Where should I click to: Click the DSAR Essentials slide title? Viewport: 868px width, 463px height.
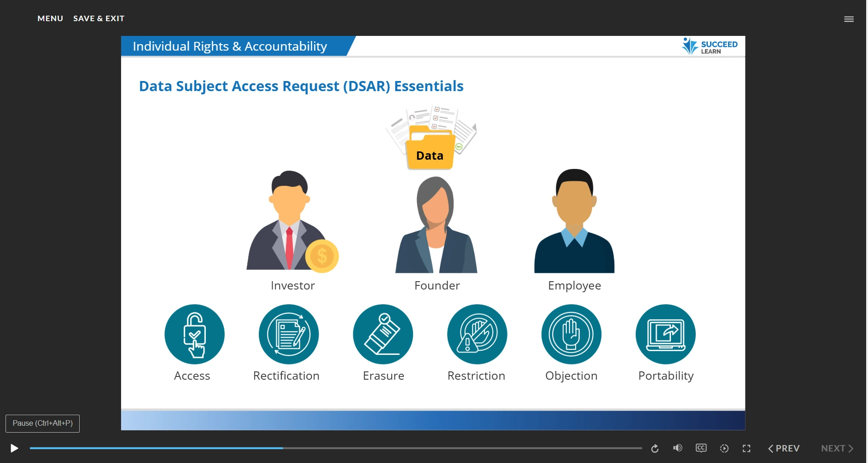point(301,86)
